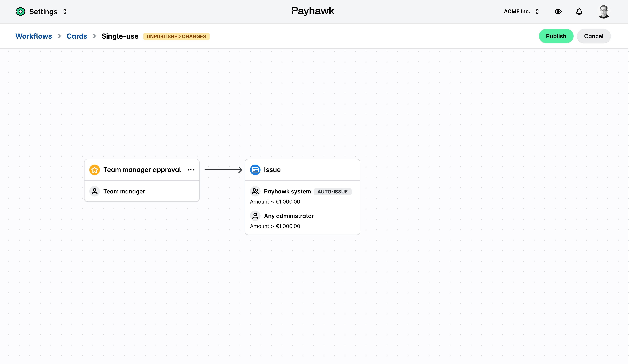629x364 pixels.
Task: Click the blue card Issue step icon
Action: [255, 170]
